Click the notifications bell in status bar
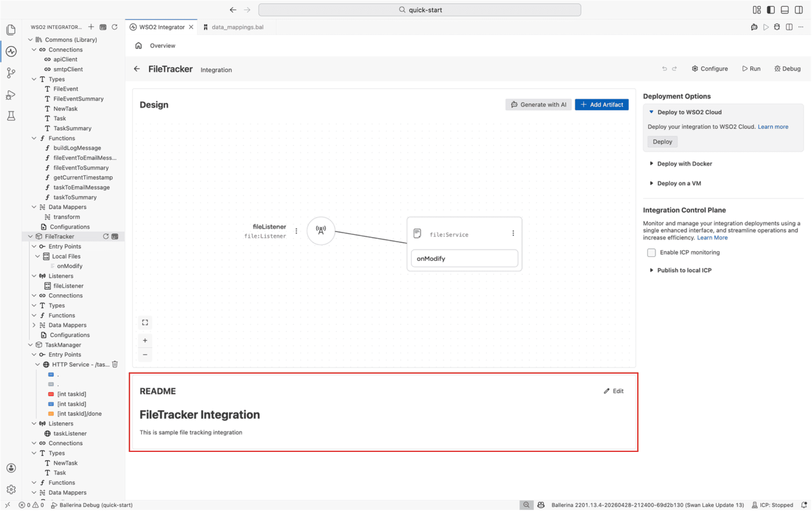Image resolution: width=812 pixels, height=513 pixels. (x=804, y=505)
